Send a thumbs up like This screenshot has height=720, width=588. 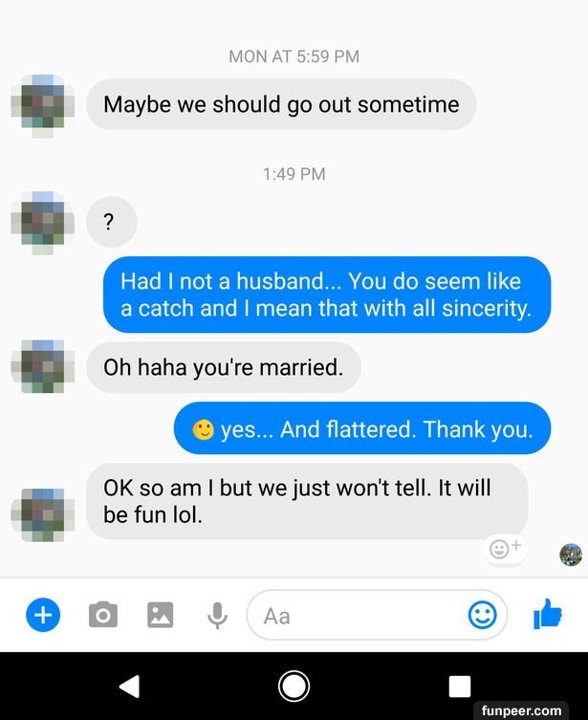[548, 614]
